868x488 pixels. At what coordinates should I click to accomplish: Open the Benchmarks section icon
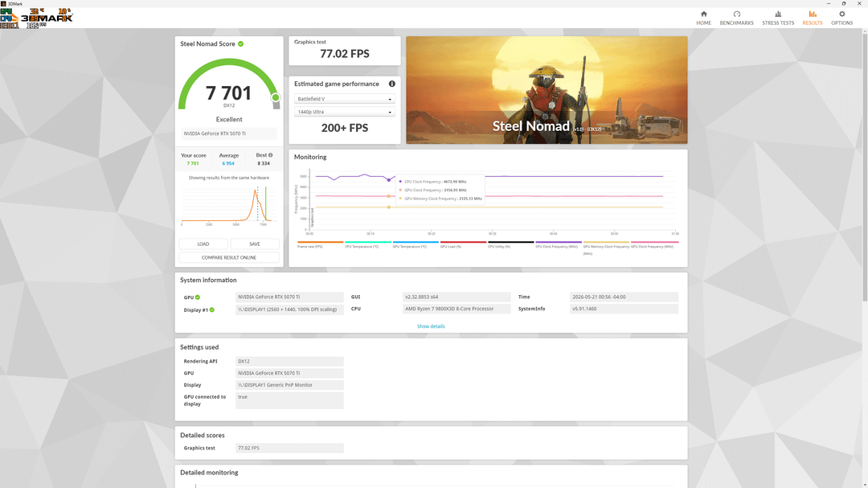(x=736, y=14)
